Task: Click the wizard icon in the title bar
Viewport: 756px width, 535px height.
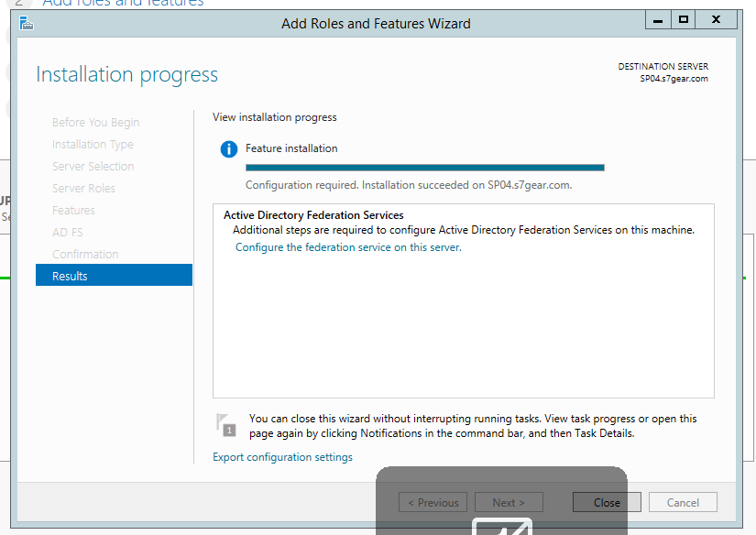Action: click(26, 23)
